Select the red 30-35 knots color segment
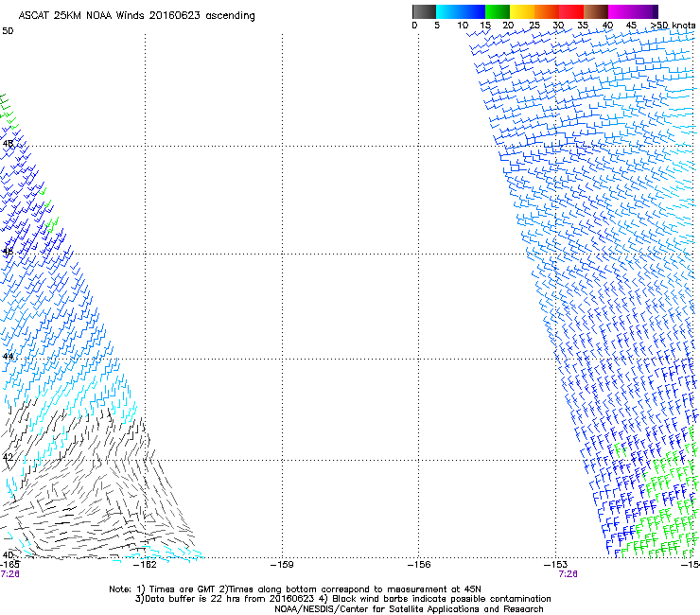 (571, 11)
